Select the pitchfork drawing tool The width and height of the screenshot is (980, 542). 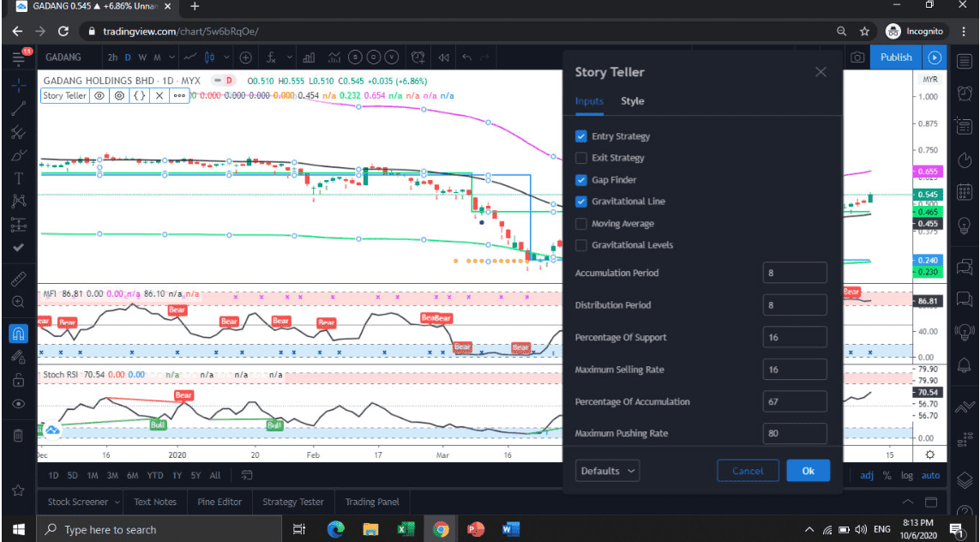tap(19, 132)
